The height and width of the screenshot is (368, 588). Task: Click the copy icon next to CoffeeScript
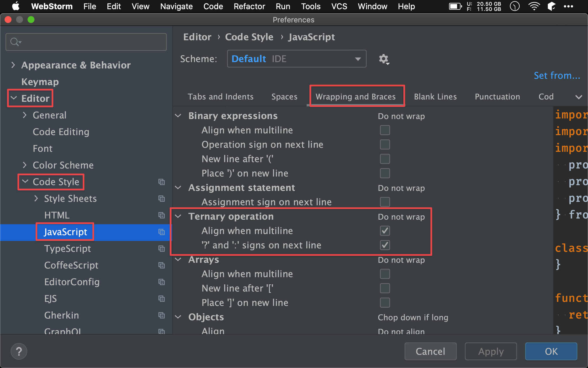click(162, 265)
